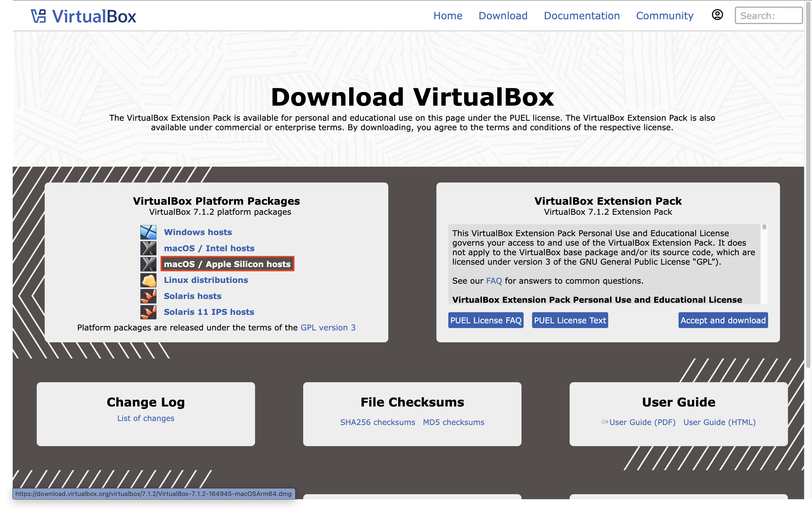Open the PUEL License FAQ
Viewport: 812px width, 514px height.
[486, 320]
